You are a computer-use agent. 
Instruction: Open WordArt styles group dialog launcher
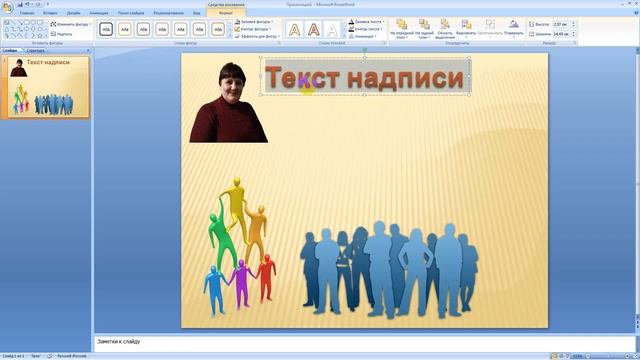click(384, 43)
